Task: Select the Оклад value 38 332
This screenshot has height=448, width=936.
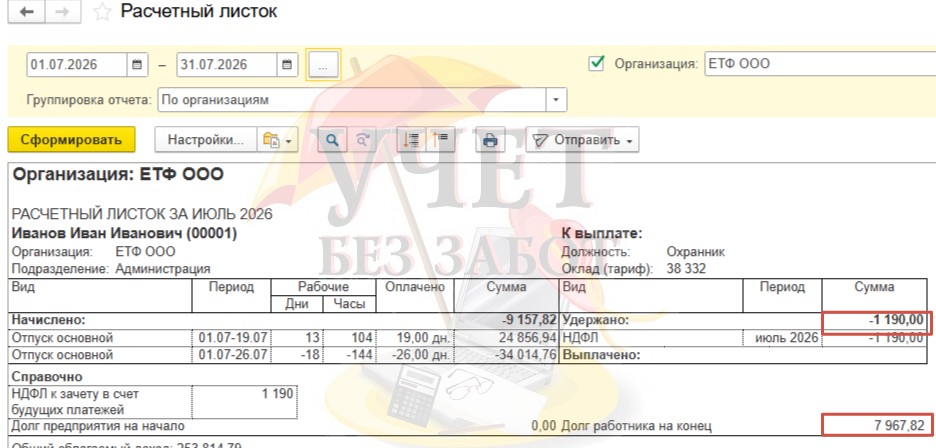Action: pos(686,269)
